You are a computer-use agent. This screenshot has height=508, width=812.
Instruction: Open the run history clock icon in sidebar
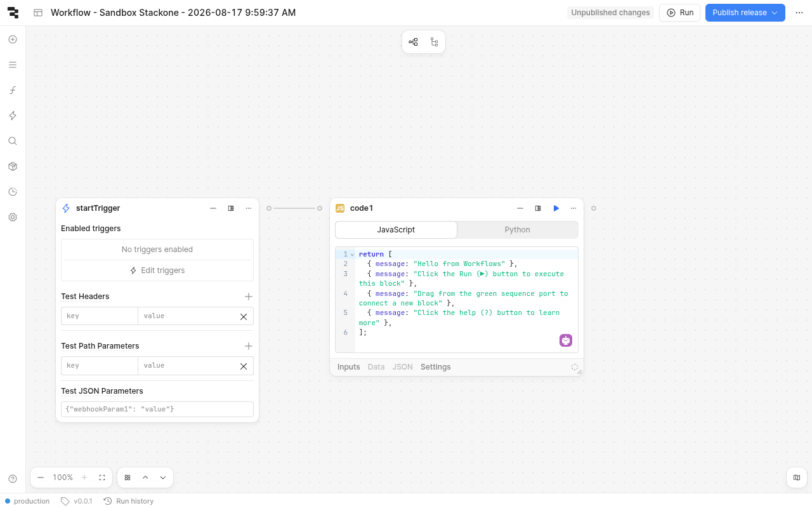tap(13, 192)
